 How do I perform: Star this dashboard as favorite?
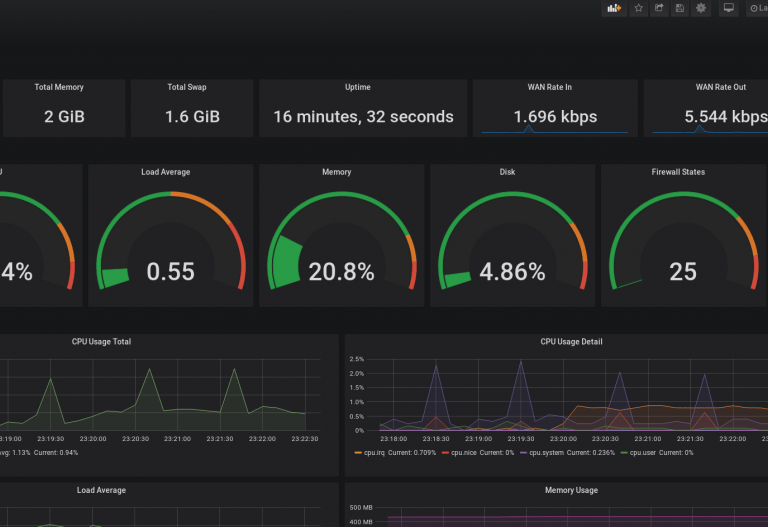pyautogui.click(x=638, y=8)
